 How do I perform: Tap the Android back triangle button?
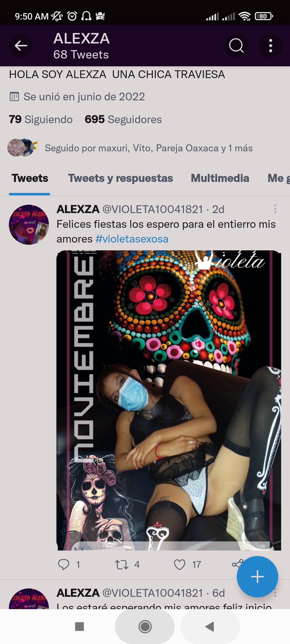click(x=210, y=627)
